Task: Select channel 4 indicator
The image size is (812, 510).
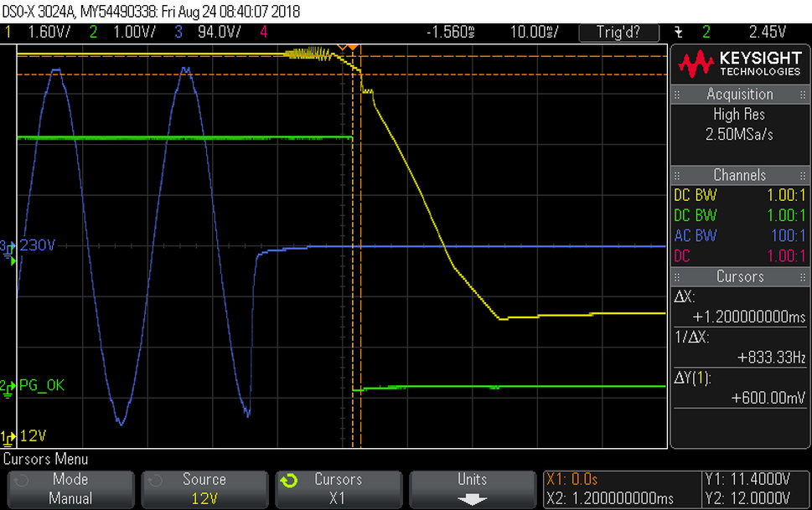Action: (x=264, y=32)
